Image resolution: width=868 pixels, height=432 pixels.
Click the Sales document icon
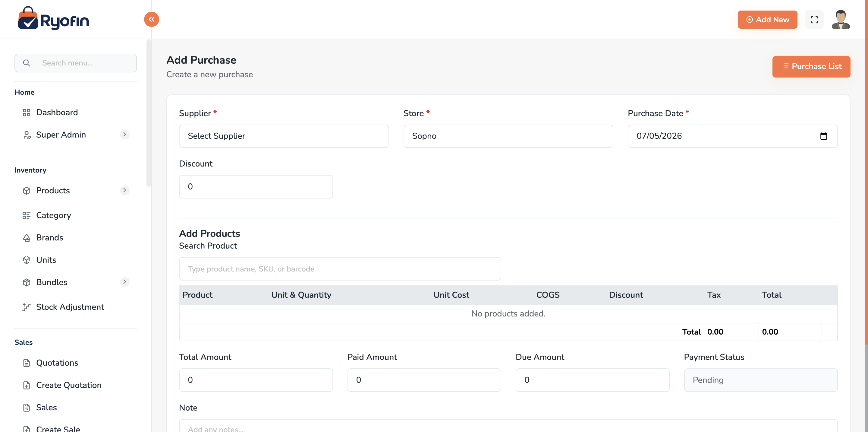coord(27,407)
